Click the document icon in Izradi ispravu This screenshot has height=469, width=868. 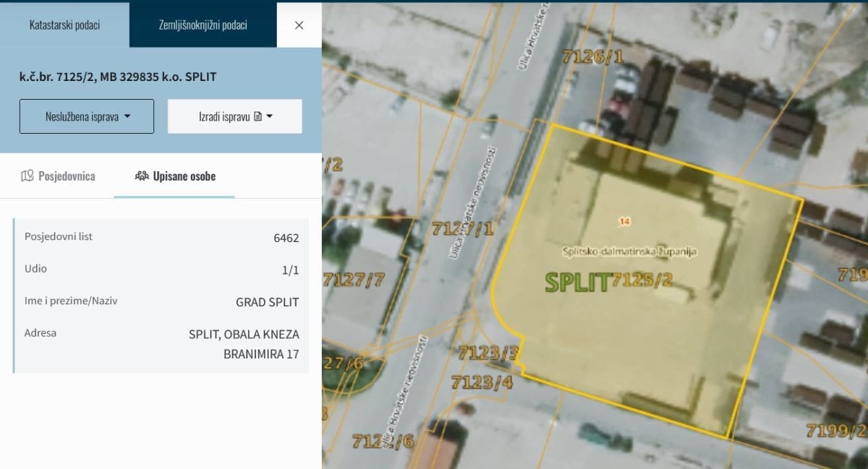click(x=258, y=116)
